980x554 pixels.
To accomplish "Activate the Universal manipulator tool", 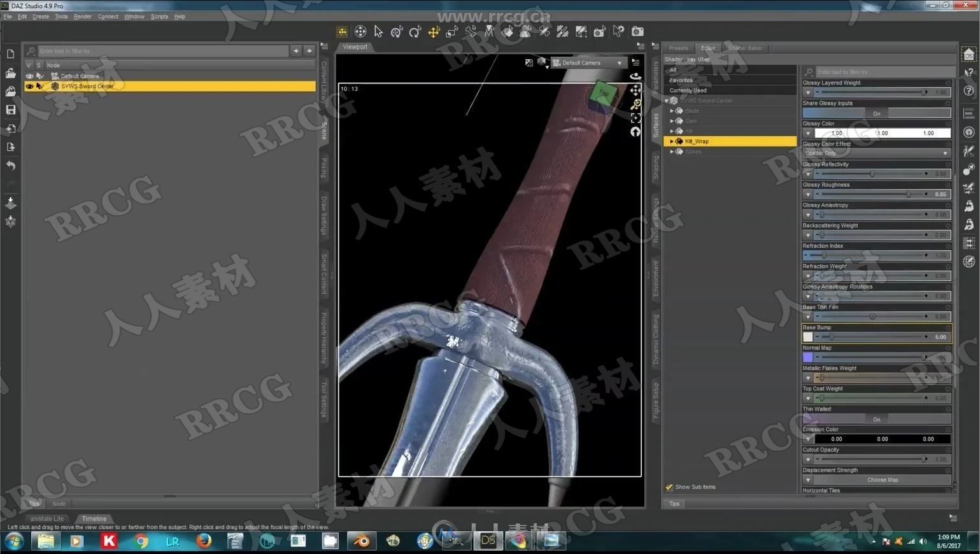I will (397, 31).
